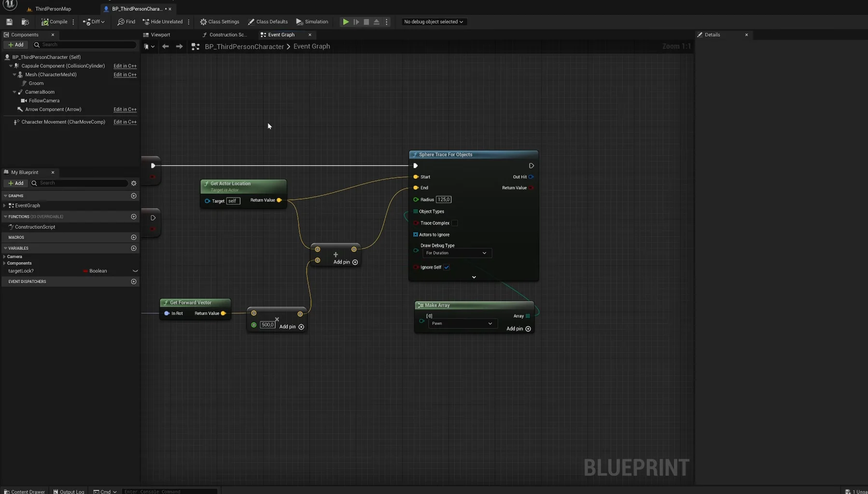
Task: Open Hide Unrelated options menu
Action: tap(189, 22)
